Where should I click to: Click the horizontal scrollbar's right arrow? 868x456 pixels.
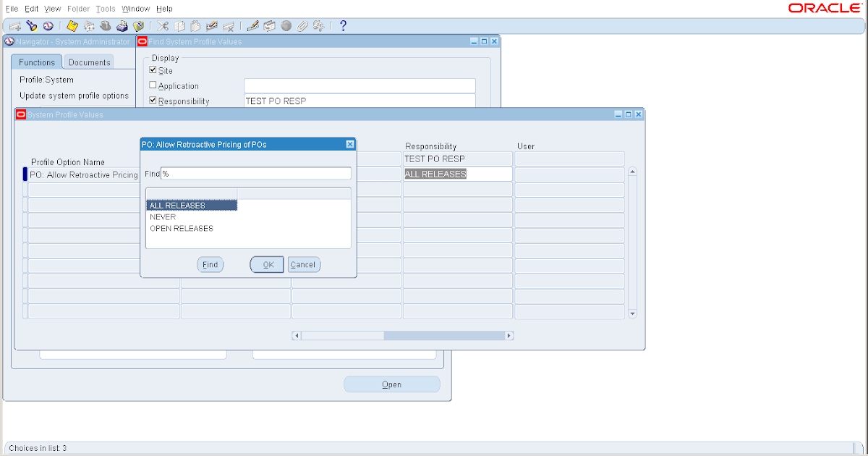click(509, 335)
